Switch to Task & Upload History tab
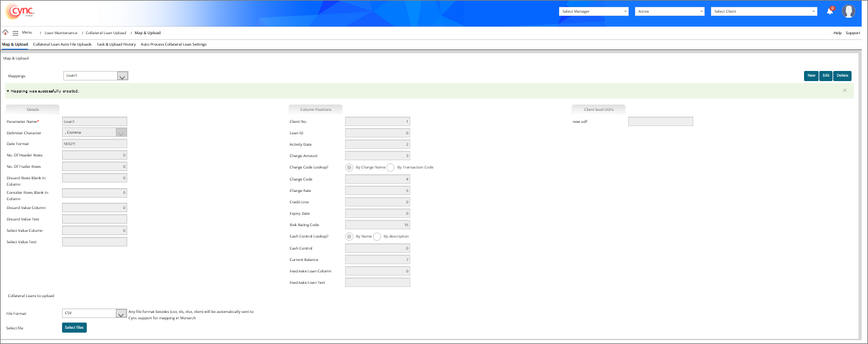The height and width of the screenshot is (344, 868). coord(116,44)
